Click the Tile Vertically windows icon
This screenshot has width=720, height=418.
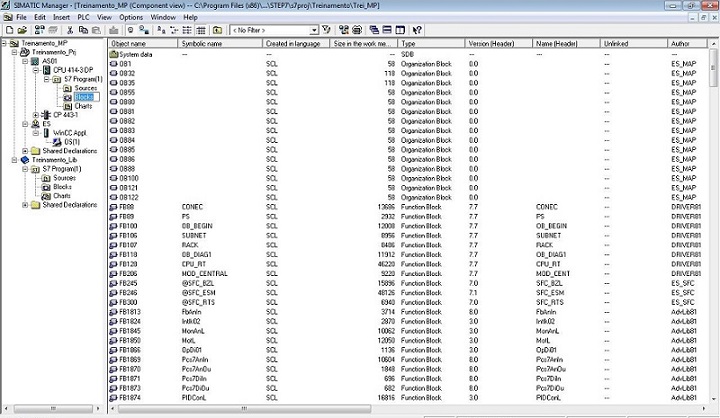400,30
